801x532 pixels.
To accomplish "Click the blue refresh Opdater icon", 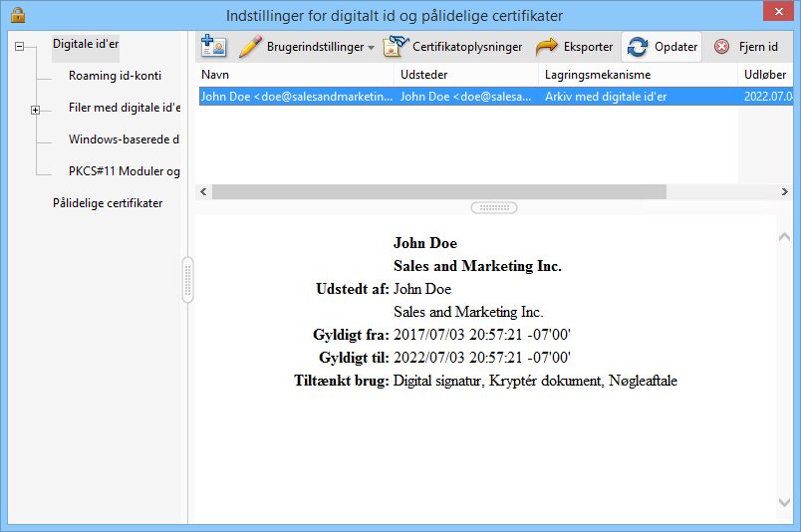I will [638, 47].
